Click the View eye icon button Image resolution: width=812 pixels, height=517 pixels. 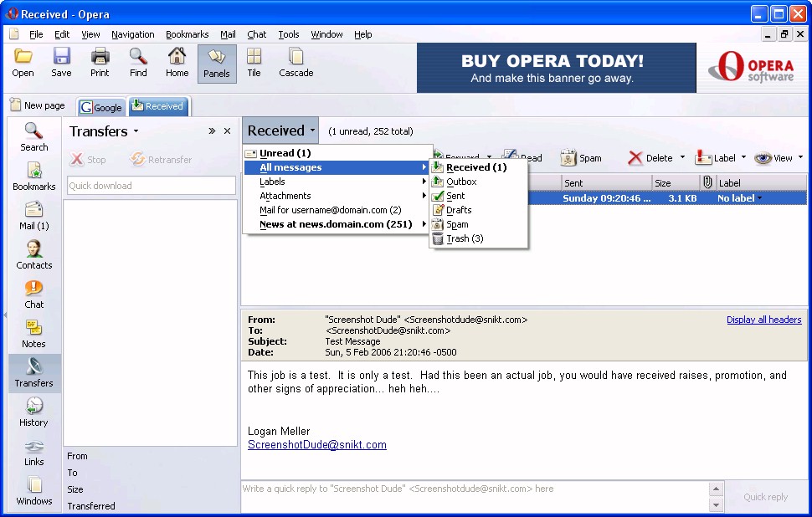(773, 158)
